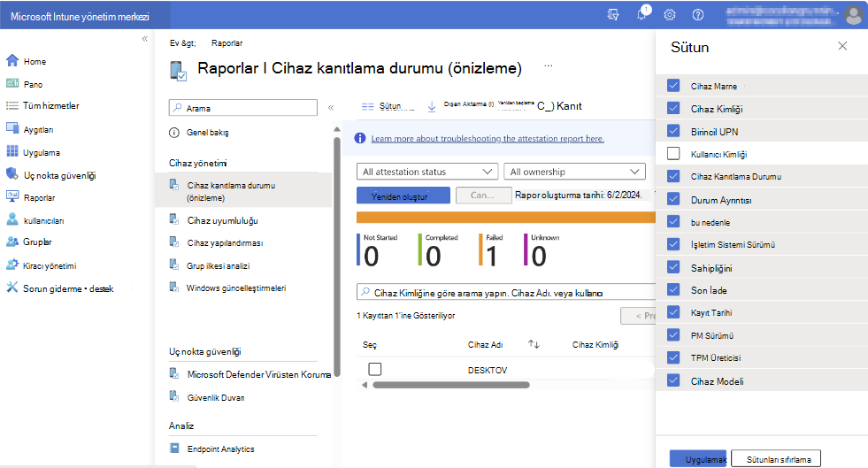Check the Kullanıcı Kimliği column checkbox
Viewport: 868px width, 468px height.
tap(673, 153)
